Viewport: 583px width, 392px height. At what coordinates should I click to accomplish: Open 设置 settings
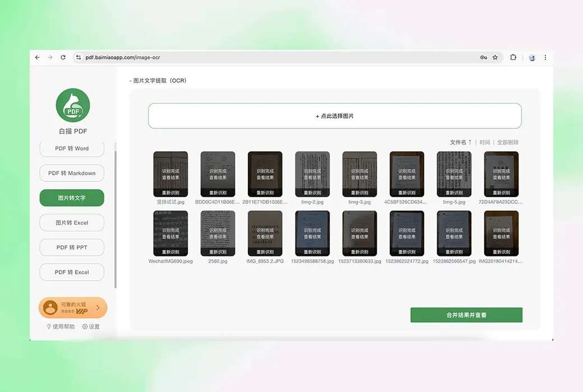click(x=91, y=326)
